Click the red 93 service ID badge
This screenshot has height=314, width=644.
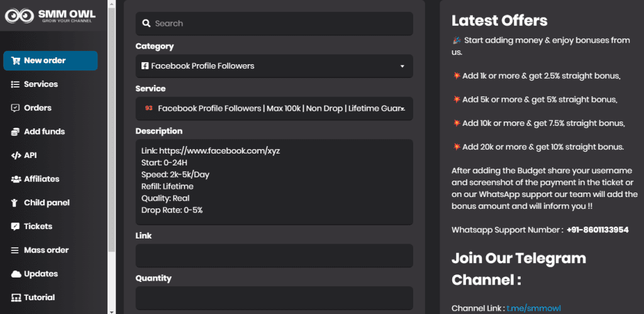click(148, 108)
